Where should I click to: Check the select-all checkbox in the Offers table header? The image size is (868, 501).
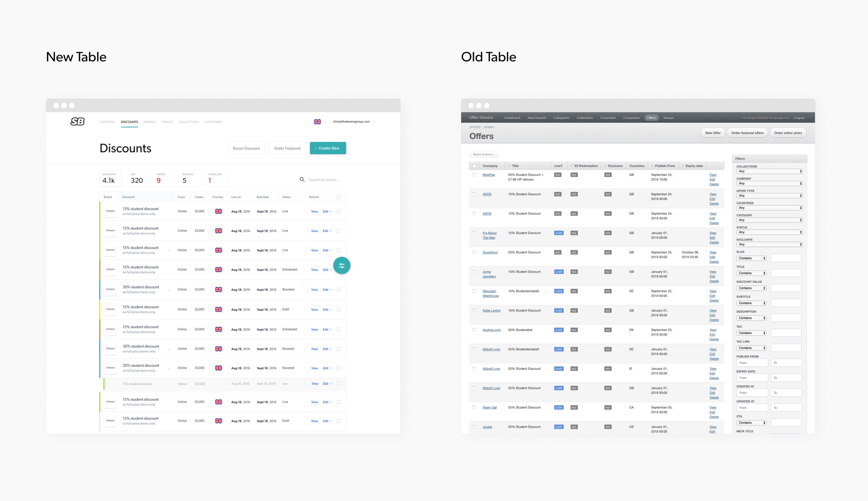click(x=474, y=166)
